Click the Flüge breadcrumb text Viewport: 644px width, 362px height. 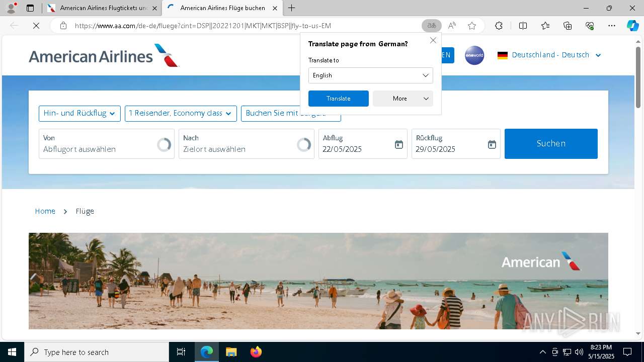click(85, 211)
